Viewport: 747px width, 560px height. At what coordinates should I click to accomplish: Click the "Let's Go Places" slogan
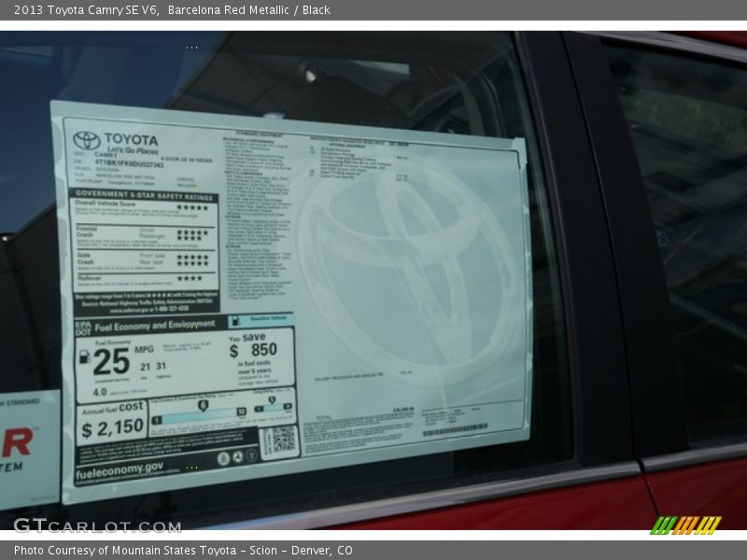133,150
